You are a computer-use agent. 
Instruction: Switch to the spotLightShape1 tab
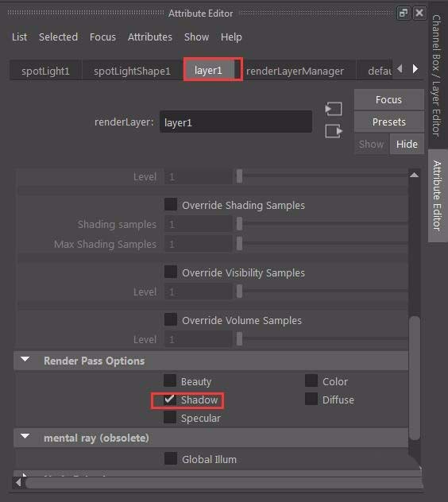click(132, 71)
